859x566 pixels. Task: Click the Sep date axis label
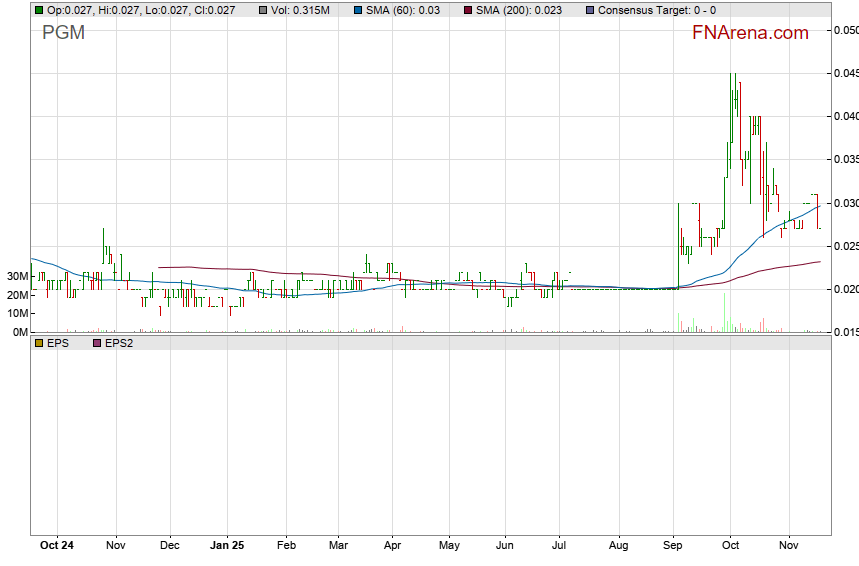coord(674,546)
